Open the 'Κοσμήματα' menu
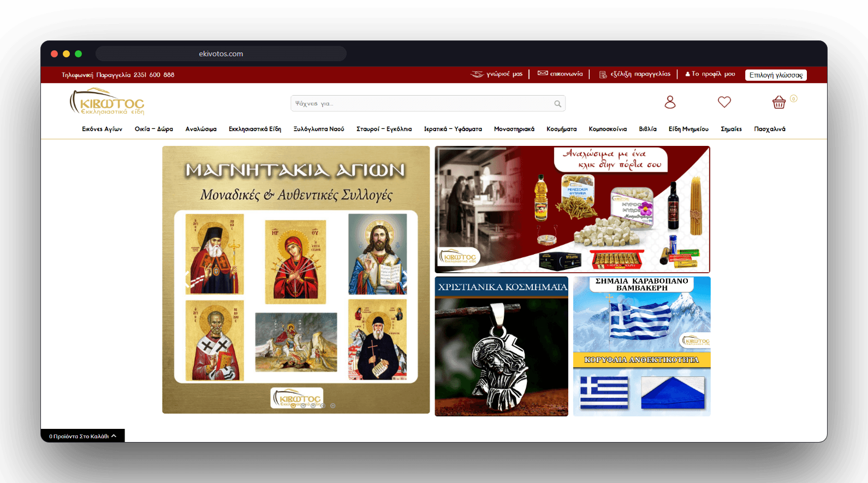 coord(562,129)
